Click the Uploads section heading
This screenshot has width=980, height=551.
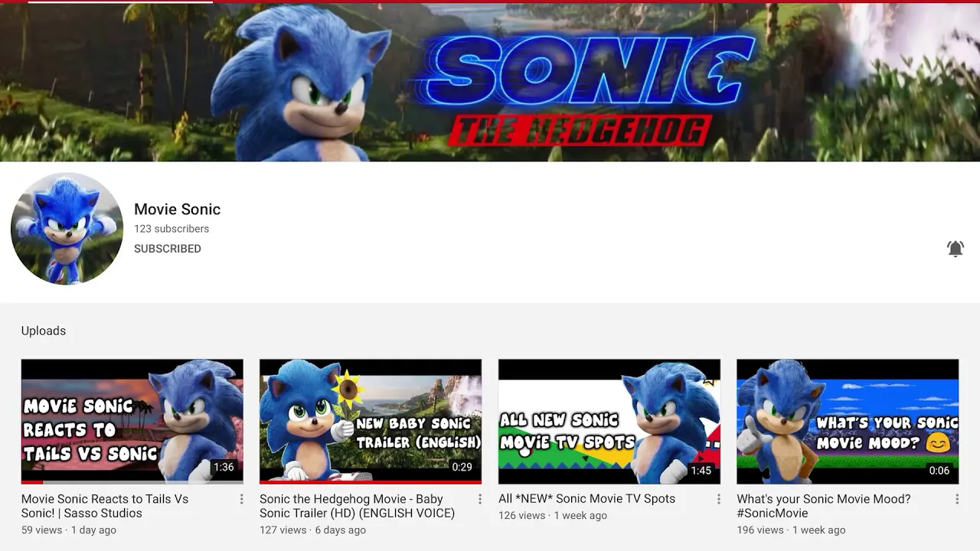(44, 331)
